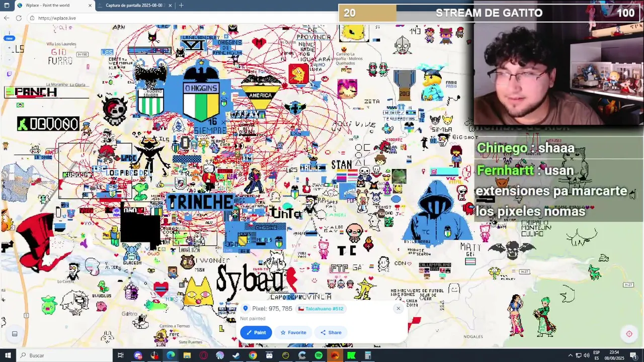Open the Calculator from the taskbar

[368, 355]
